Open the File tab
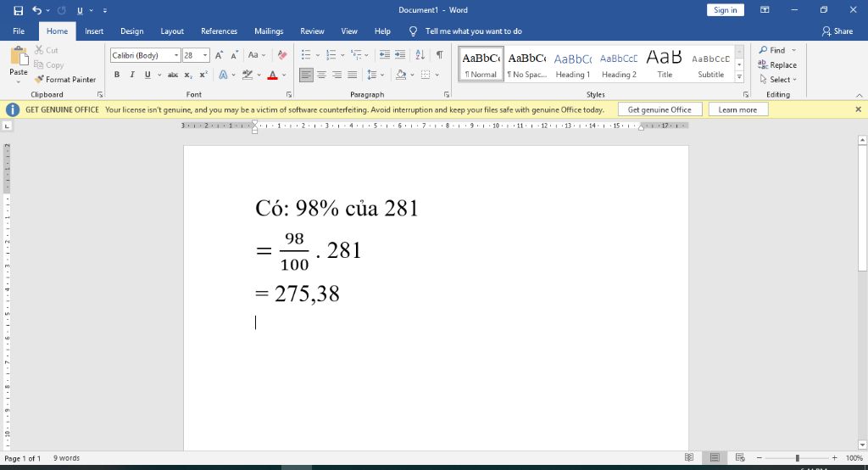The height and width of the screenshot is (470, 868). pyautogui.click(x=19, y=31)
